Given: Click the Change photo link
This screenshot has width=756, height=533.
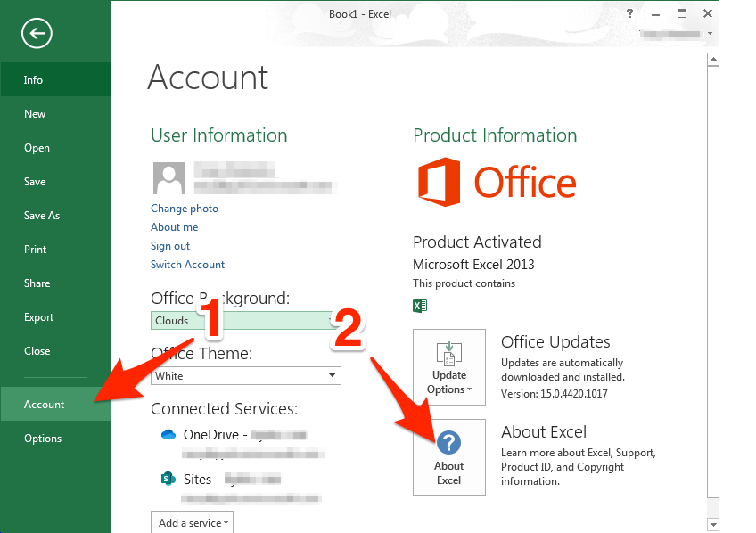Looking at the screenshot, I should click(185, 209).
